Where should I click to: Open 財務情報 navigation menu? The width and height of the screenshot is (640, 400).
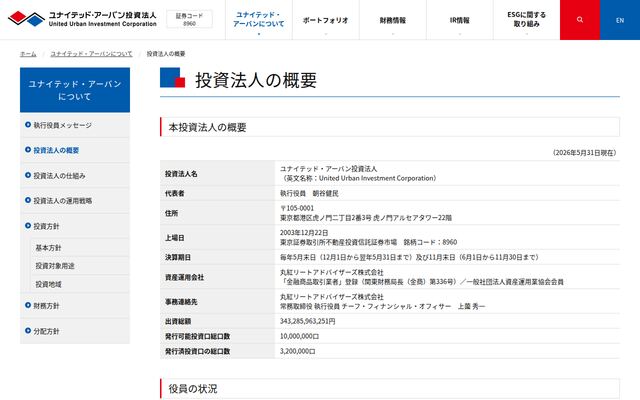pyautogui.click(x=393, y=20)
